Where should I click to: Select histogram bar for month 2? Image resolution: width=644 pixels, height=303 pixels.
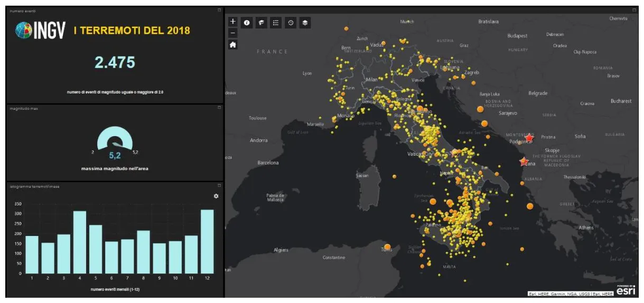48,258
